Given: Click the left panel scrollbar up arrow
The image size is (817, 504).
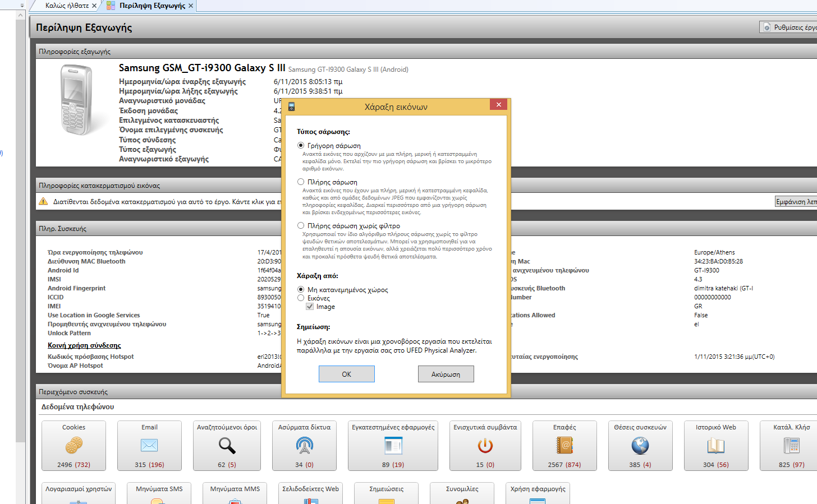Looking at the screenshot, I should click(x=21, y=15).
